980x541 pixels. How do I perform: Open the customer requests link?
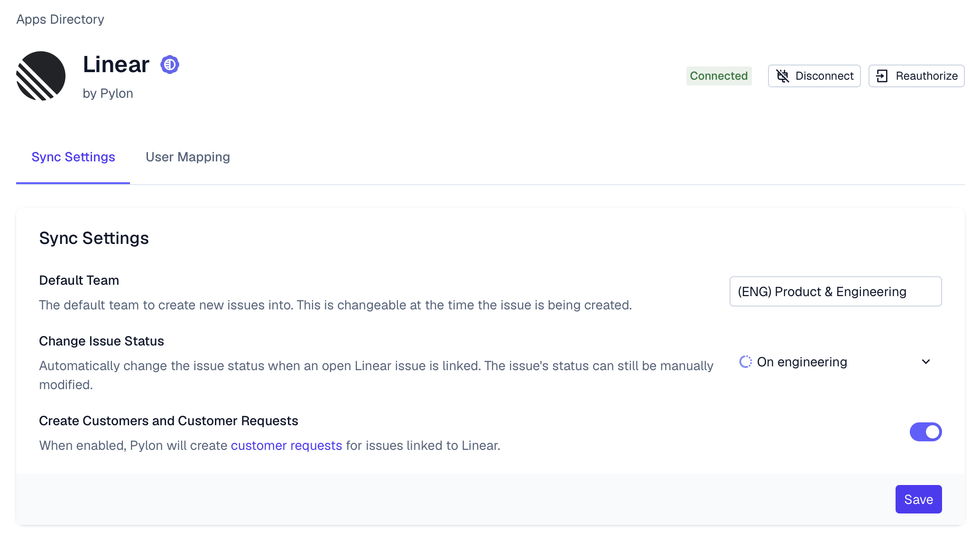(x=286, y=446)
